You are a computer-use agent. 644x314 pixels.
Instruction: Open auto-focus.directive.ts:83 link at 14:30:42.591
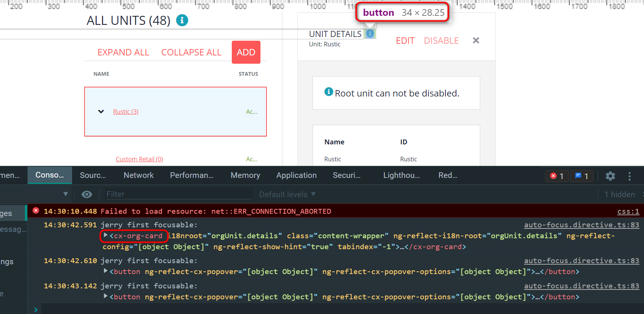[582, 225]
